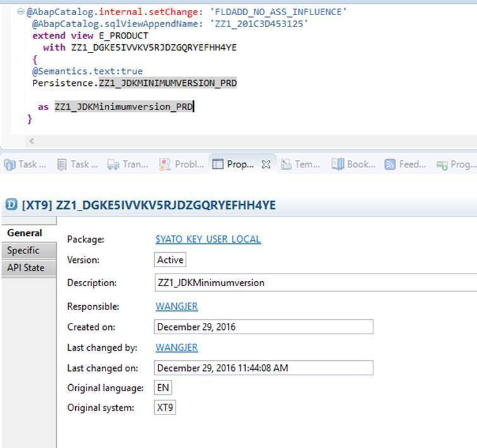
Task: Click 'ZZ1_201C3D453125' append name string
Action: pos(258,24)
